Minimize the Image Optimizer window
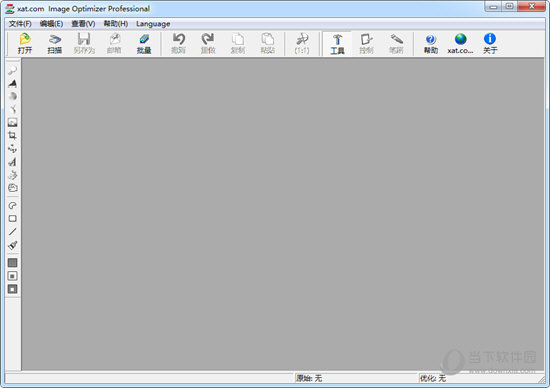The image size is (550, 388). [494, 6]
